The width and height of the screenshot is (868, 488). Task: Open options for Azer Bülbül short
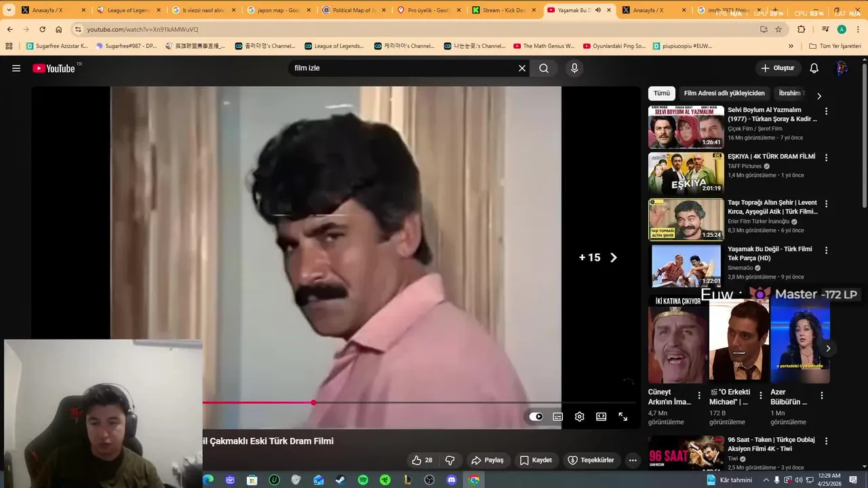[821, 395]
